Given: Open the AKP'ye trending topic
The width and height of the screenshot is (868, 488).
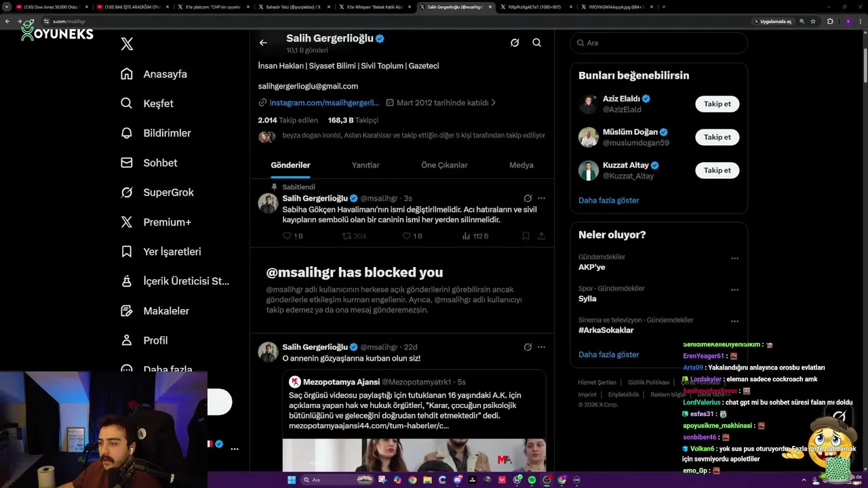Looking at the screenshot, I should [591, 267].
